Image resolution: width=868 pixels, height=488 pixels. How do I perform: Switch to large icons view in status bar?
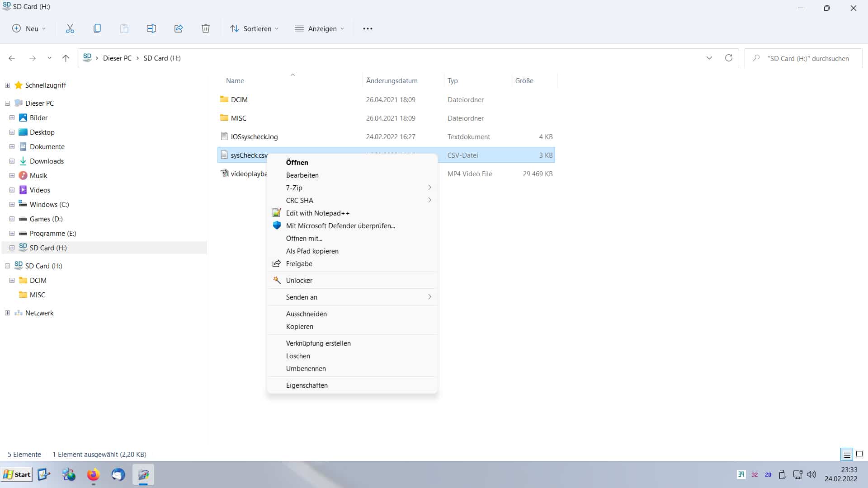pos(859,454)
